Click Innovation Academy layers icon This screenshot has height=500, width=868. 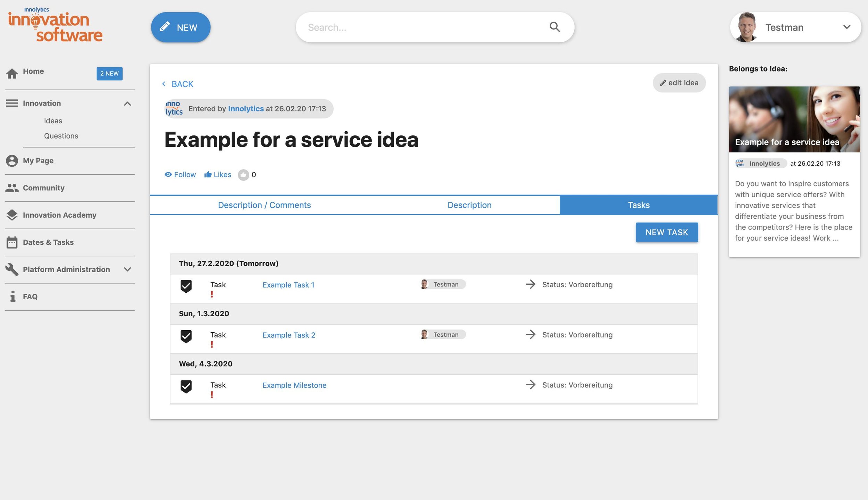pyautogui.click(x=12, y=215)
